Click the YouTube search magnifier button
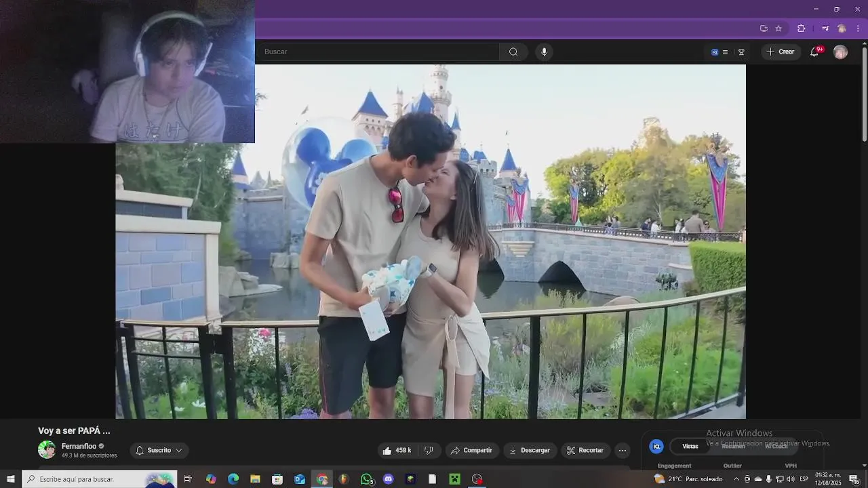868x488 pixels. [513, 52]
